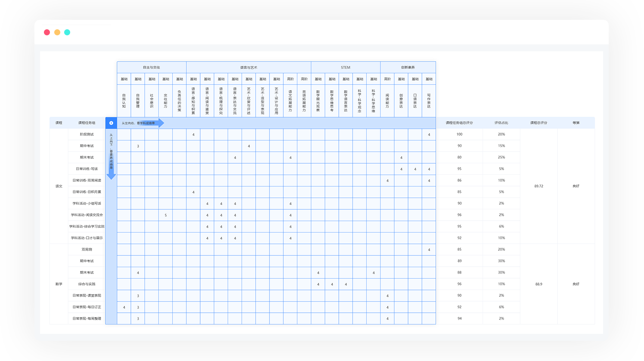
Task: Click the 课程任务组总评分 column header
Action: (459, 123)
